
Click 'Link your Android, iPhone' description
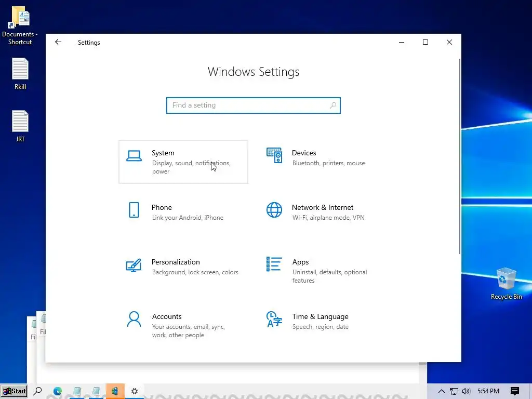tap(188, 218)
